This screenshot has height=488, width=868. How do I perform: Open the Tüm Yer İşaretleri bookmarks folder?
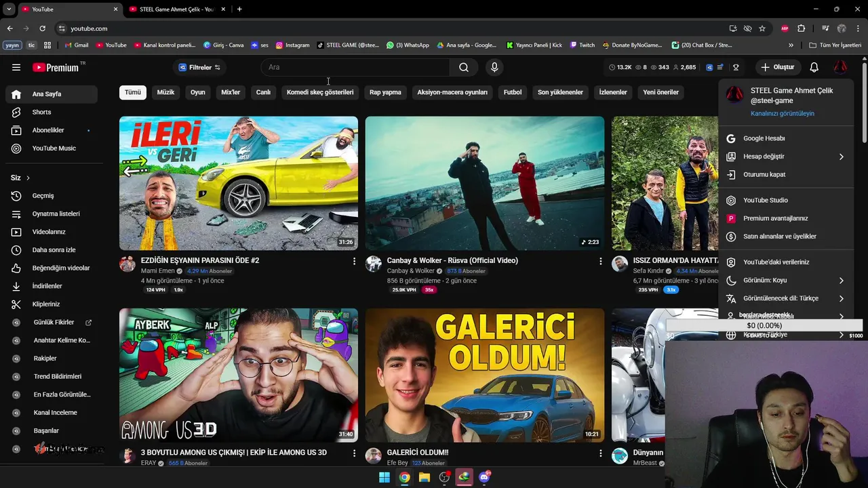click(x=835, y=45)
